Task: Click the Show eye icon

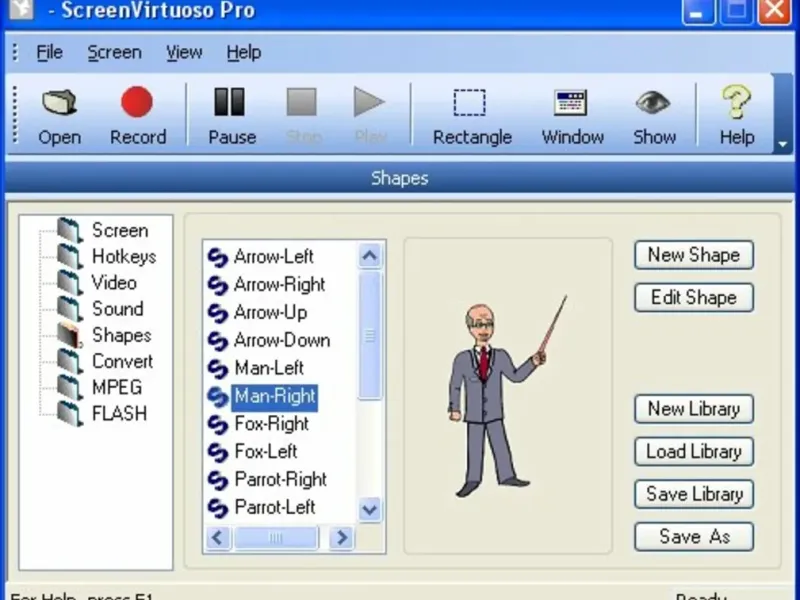Action: [653, 103]
